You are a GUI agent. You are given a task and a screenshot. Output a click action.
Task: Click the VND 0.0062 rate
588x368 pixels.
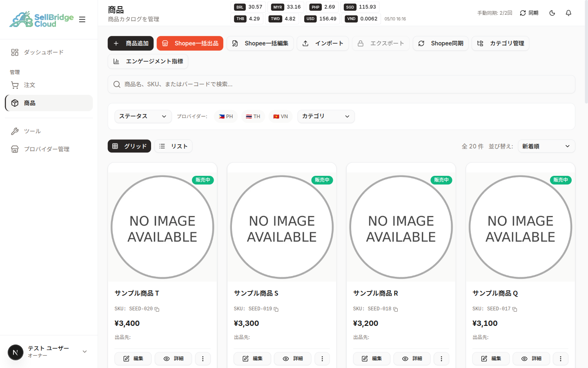(361, 19)
